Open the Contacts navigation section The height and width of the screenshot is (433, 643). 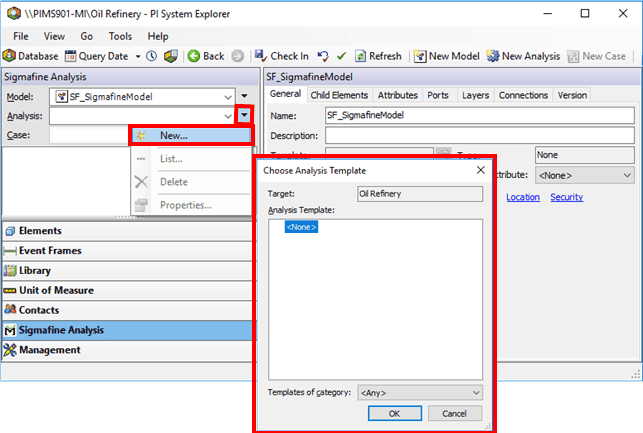tap(128, 310)
